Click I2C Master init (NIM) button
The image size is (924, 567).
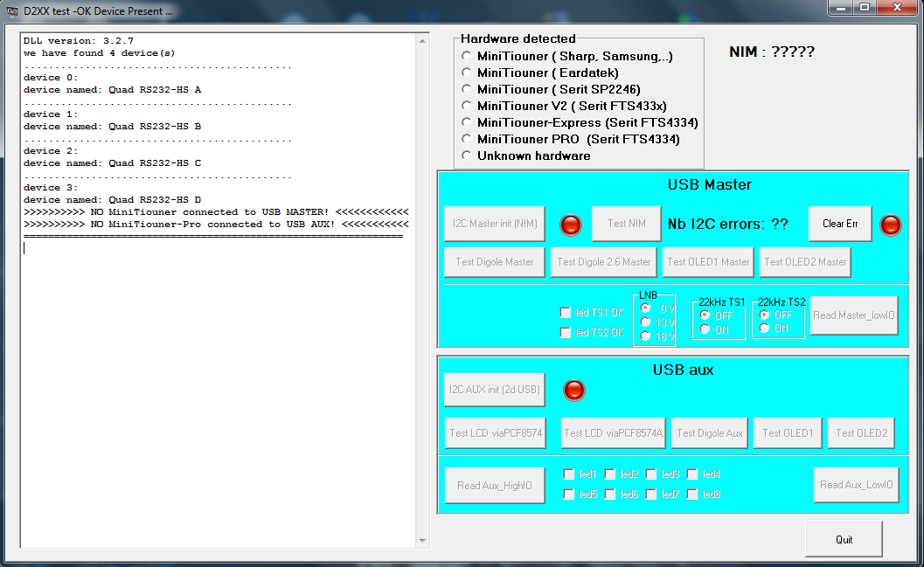click(495, 224)
